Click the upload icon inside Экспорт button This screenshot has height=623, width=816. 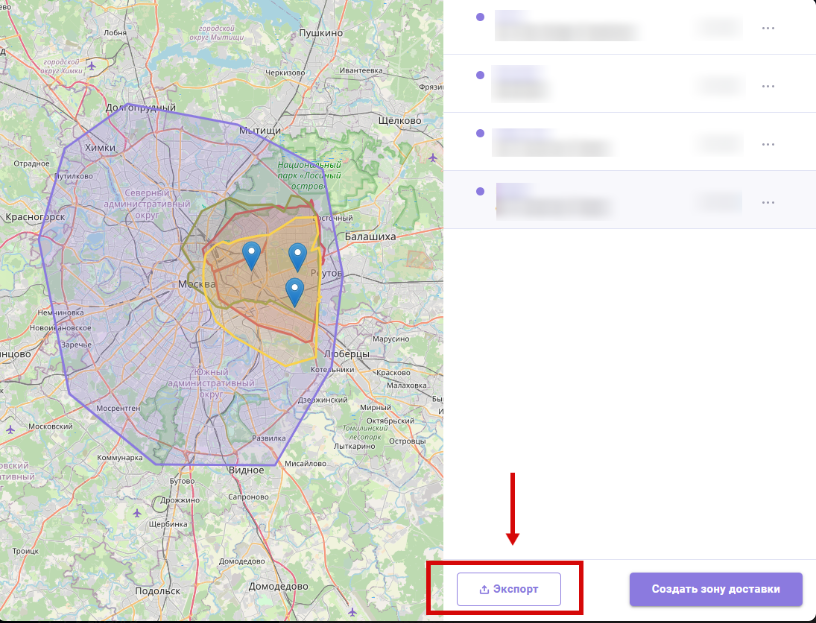[x=484, y=589]
